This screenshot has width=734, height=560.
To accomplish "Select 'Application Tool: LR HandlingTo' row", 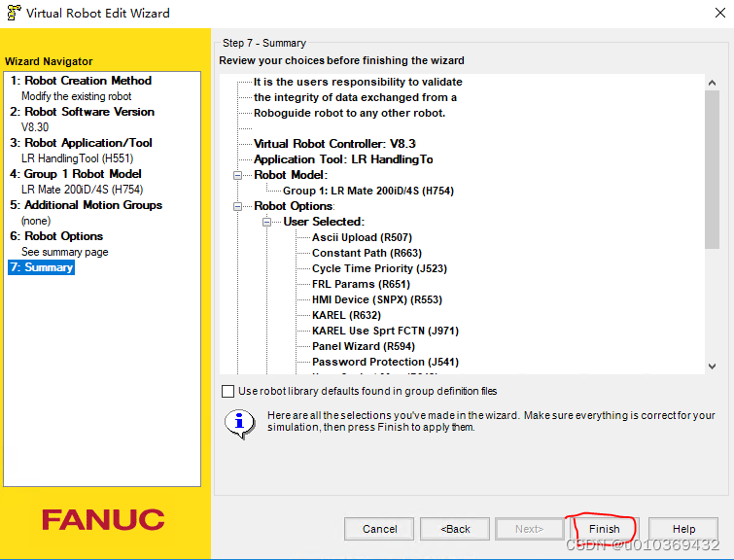I will click(343, 159).
